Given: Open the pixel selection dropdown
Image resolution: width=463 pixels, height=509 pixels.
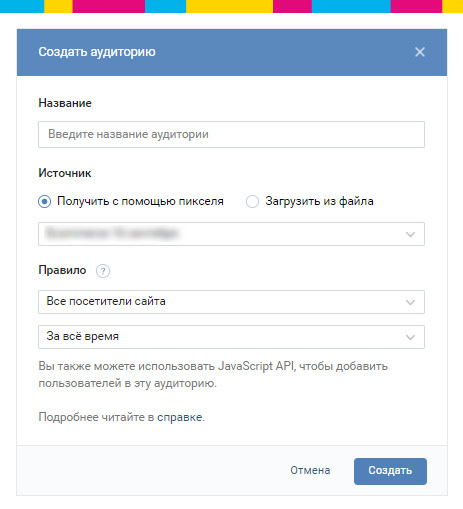Looking at the screenshot, I should (231, 234).
